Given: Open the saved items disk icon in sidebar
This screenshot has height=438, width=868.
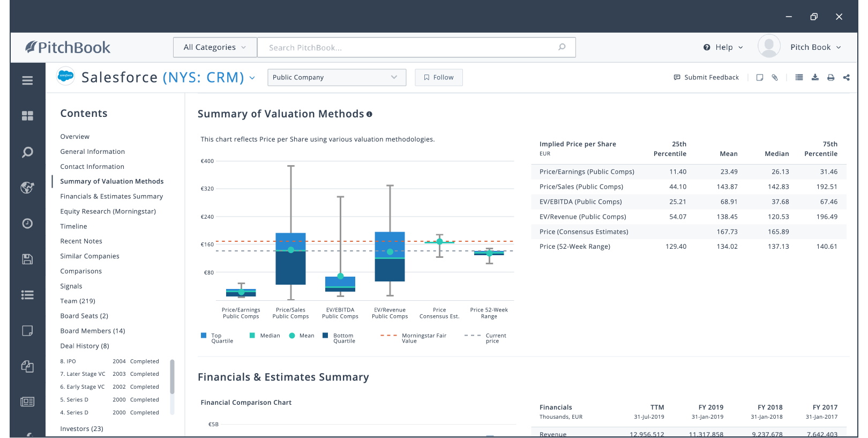Looking at the screenshot, I should tap(27, 259).
